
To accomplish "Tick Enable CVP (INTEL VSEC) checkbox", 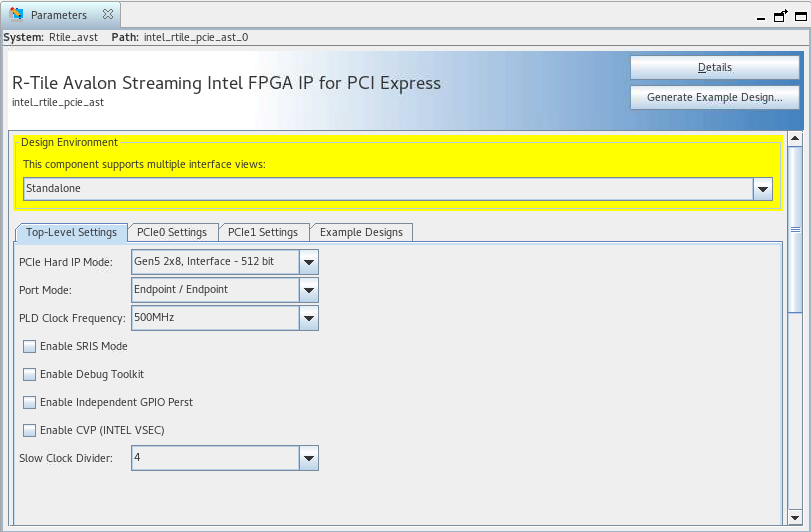I will click(29, 430).
